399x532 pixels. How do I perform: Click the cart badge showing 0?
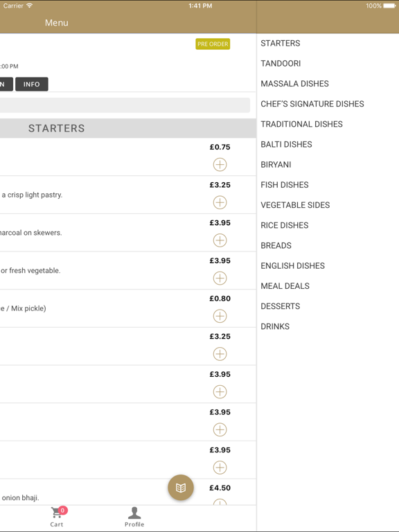62,511
